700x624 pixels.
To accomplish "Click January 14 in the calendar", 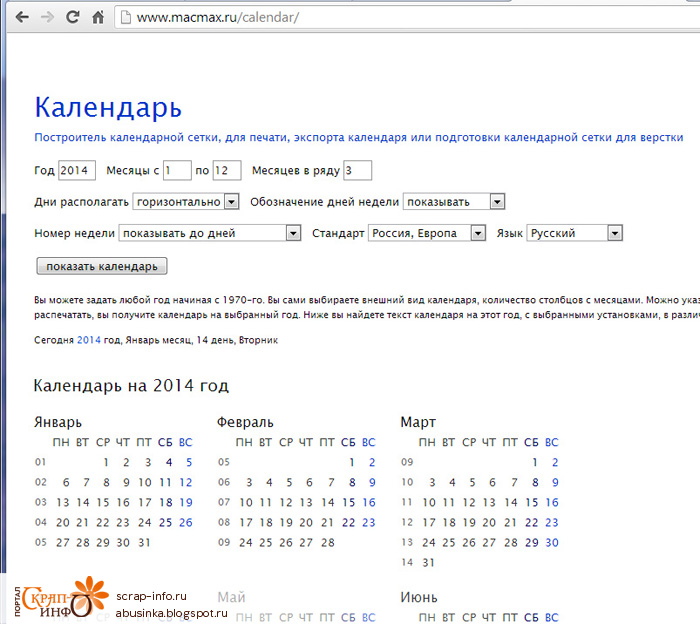I will pos(84,502).
